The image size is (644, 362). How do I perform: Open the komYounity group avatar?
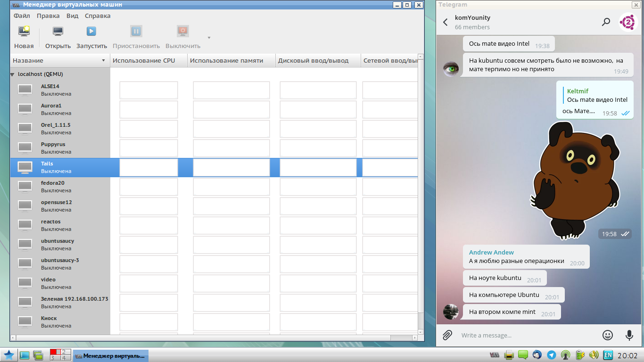click(x=628, y=22)
